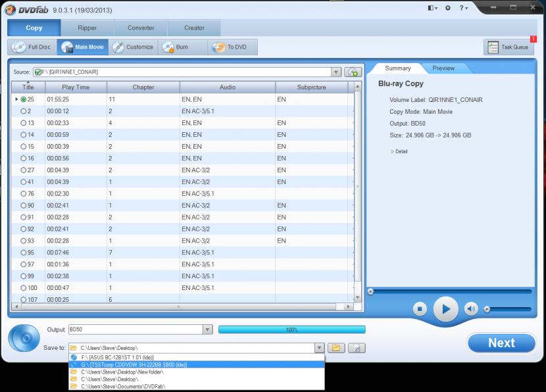Select title 2 radio button
Image resolution: width=546 pixels, height=392 pixels.
click(x=23, y=111)
